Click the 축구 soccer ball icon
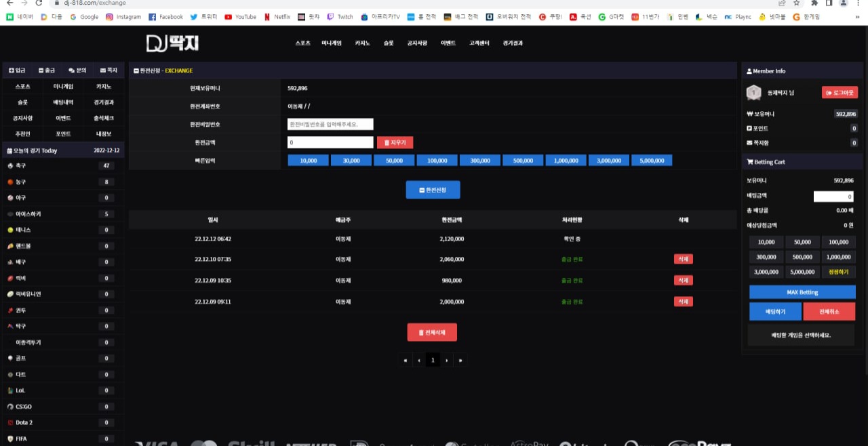This screenshot has height=446, width=868. click(x=10, y=165)
